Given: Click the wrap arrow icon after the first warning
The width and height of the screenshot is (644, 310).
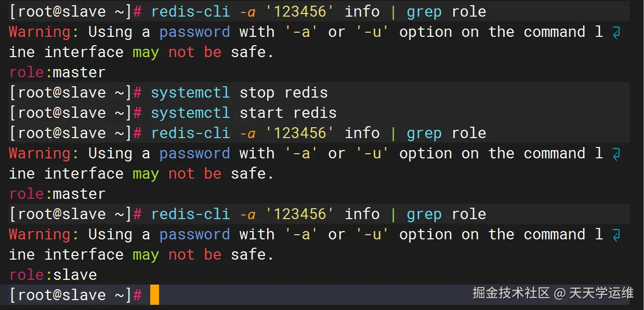Looking at the screenshot, I should click(616, 33).
